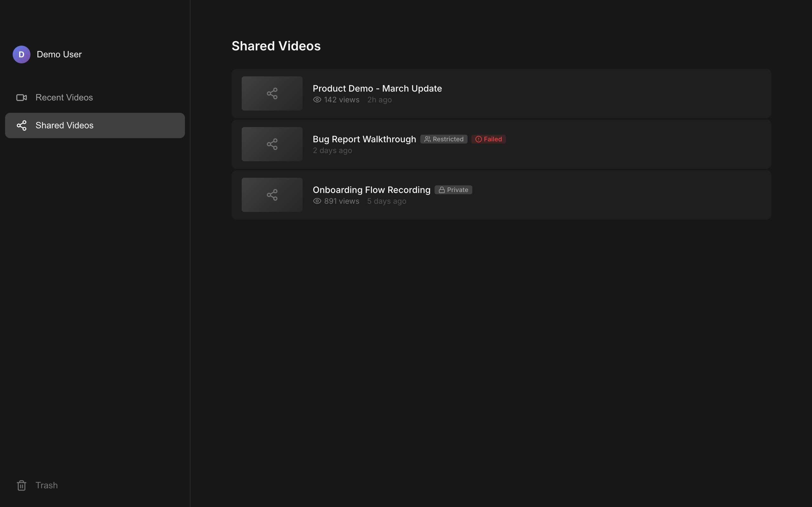The image size is (812, 507).
Task: Click the lock icon in the Private badge
Action: pyautogui.click(x=442, y=189)
